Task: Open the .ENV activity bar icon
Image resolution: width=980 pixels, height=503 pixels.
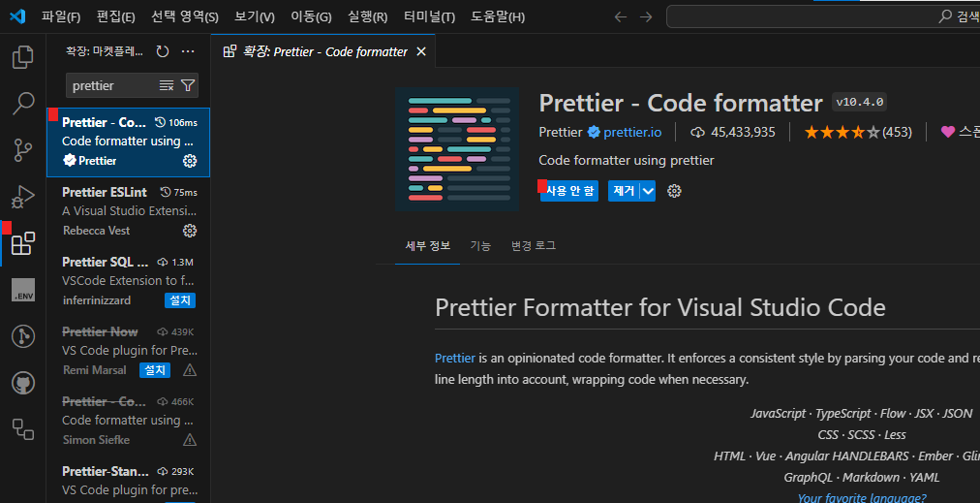Action: (x=23, y=291)
